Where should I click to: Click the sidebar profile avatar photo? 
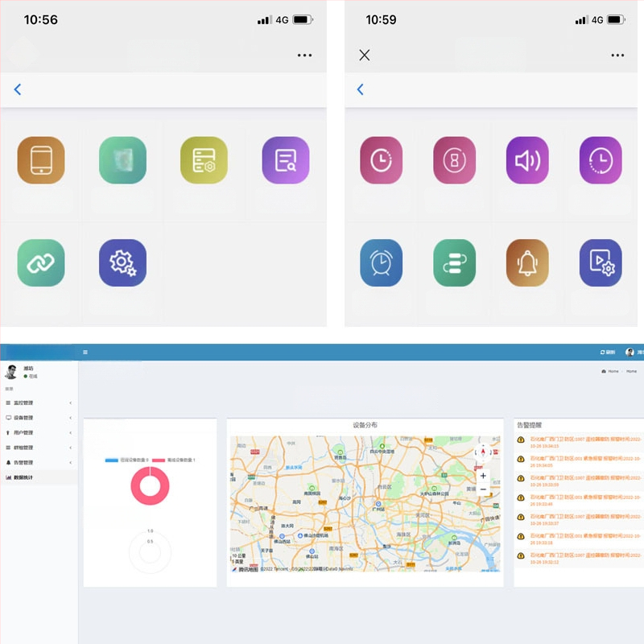[11, 372]
